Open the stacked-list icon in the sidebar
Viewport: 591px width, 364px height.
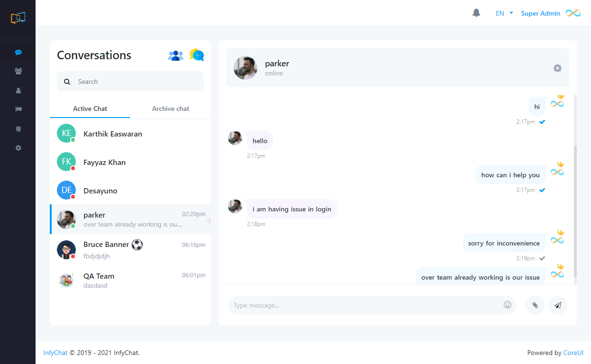(18, 128)
